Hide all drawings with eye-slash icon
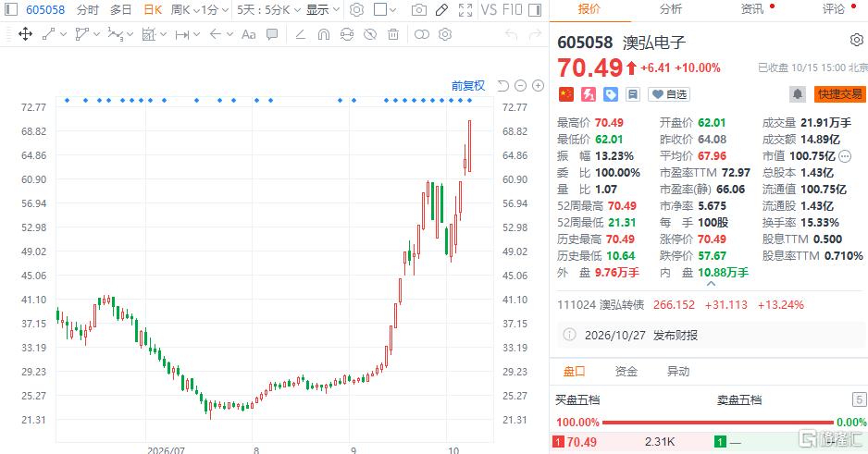 370,34
